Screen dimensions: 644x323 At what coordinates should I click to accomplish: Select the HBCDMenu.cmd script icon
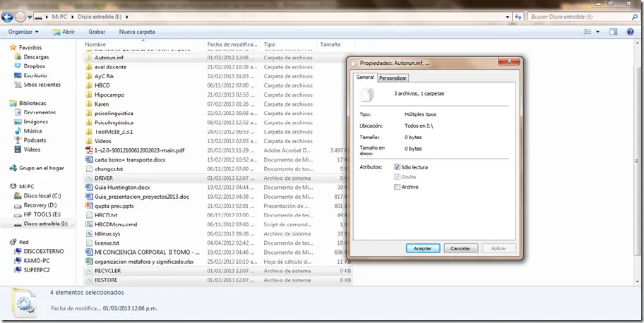[x=89, y=224]
